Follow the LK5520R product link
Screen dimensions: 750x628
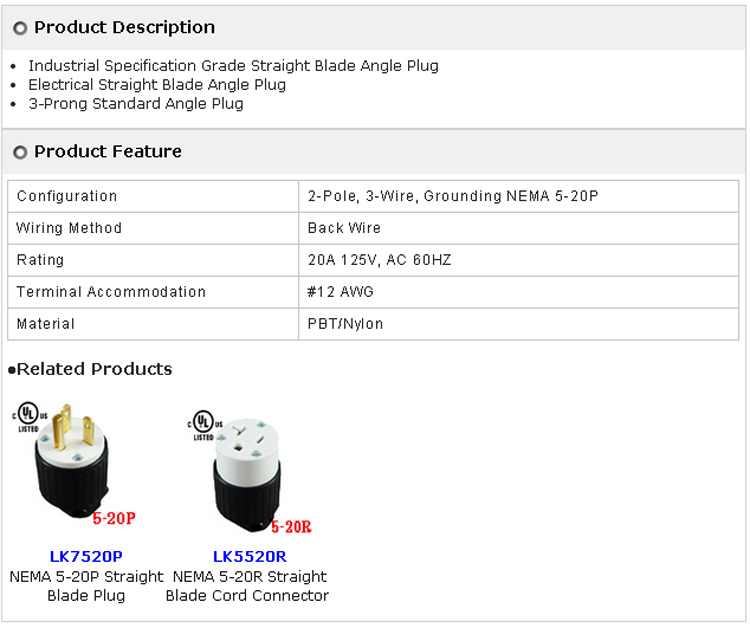pos(249,556)
